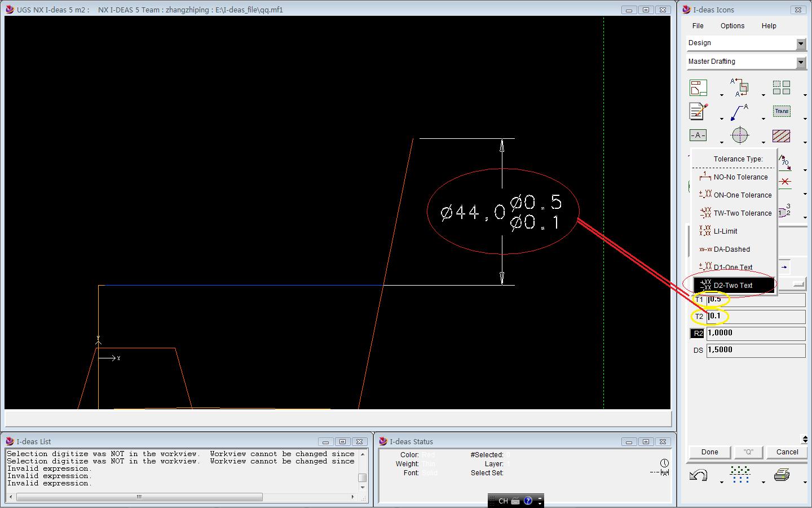Click the horizontal scrollbar in I-deas List
Image resolution: width=812 pixels, height=508 pixels.
[139, 497]
